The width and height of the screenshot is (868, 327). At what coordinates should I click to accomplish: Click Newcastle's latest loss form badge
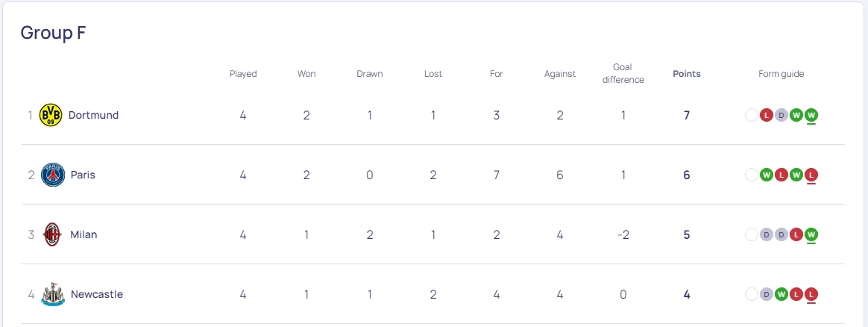tap(811, 294)
